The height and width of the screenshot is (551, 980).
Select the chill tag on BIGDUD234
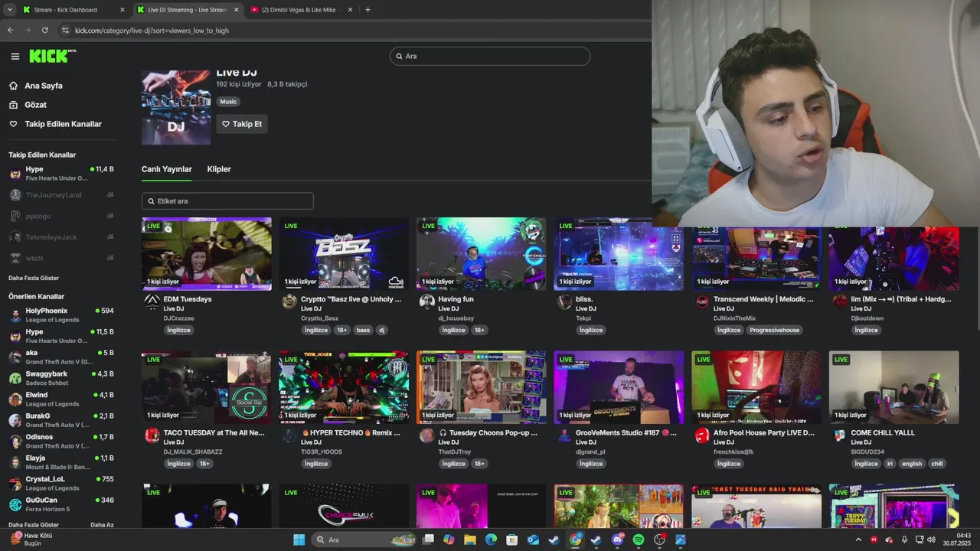(937, 464)
